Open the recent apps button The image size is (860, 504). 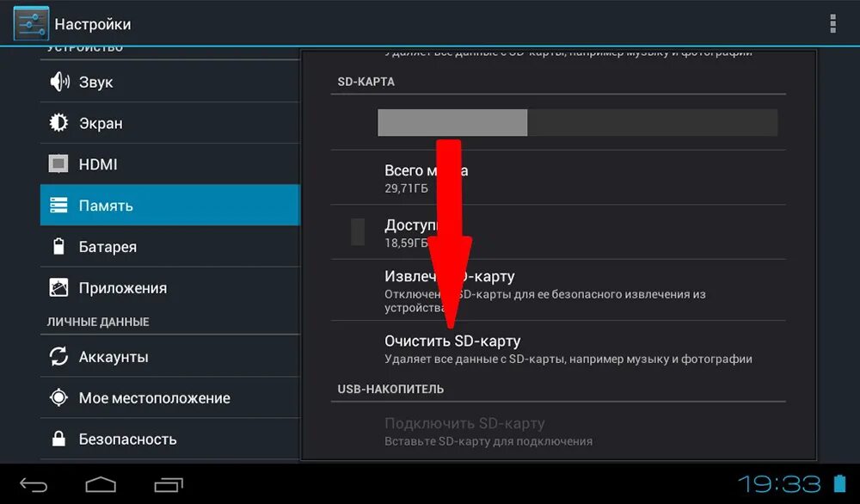pyautogui.click(x=169, y=485)
